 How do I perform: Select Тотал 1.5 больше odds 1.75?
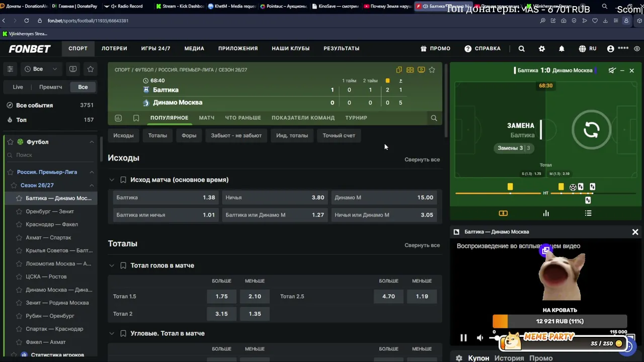pyautogui.click(x=221, y=296)
